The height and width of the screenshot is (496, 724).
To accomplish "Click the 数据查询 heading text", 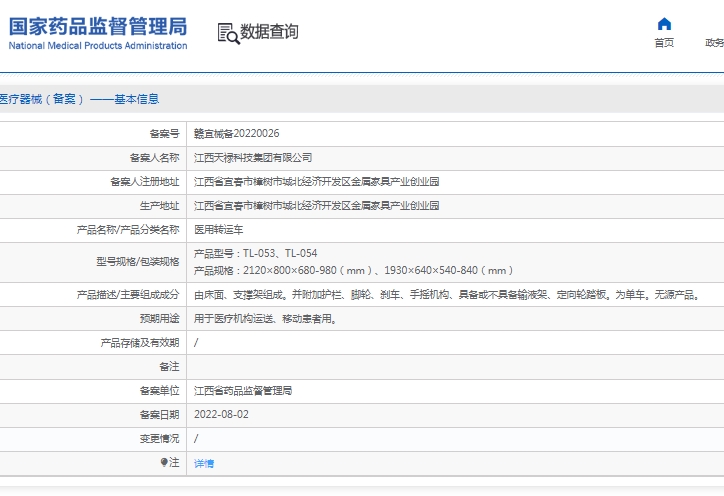I will pos(269,32).
